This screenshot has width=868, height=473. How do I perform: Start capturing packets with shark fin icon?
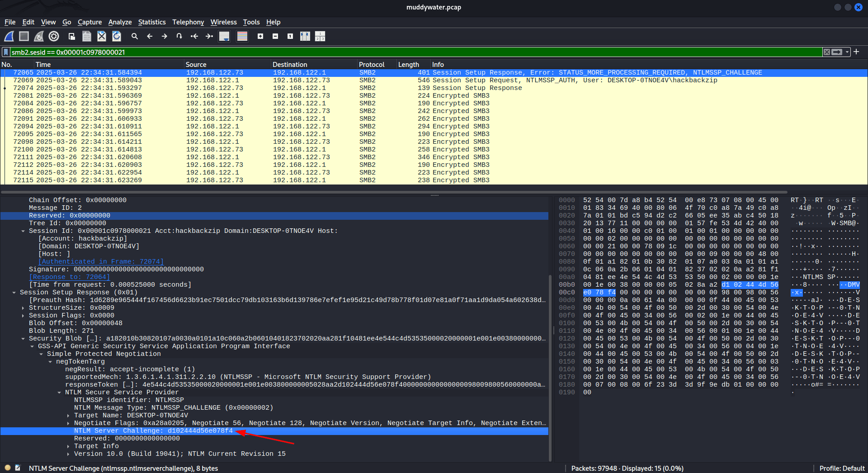9,36
